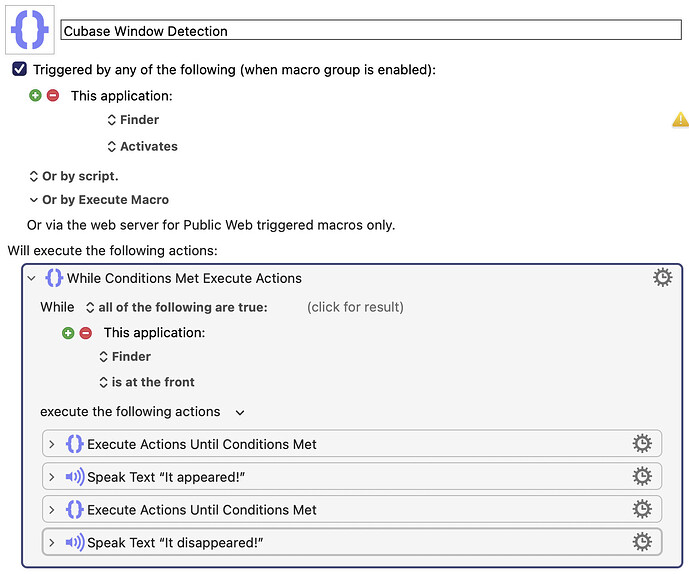Open the trigger's Finder application dropdown
The image size is (689, 574).
[133, 120]
